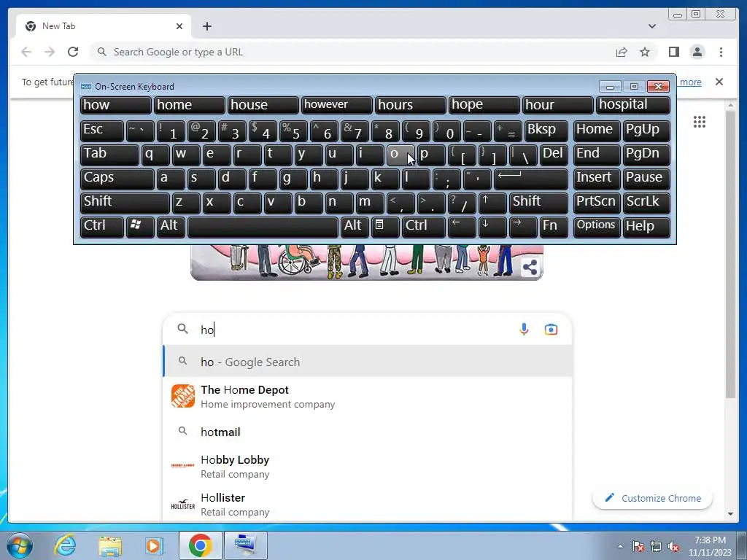The width and height of the screenshot is (747, 560).
Task: Expand the Chrome tab search chevron
Action: pos(651,26)
